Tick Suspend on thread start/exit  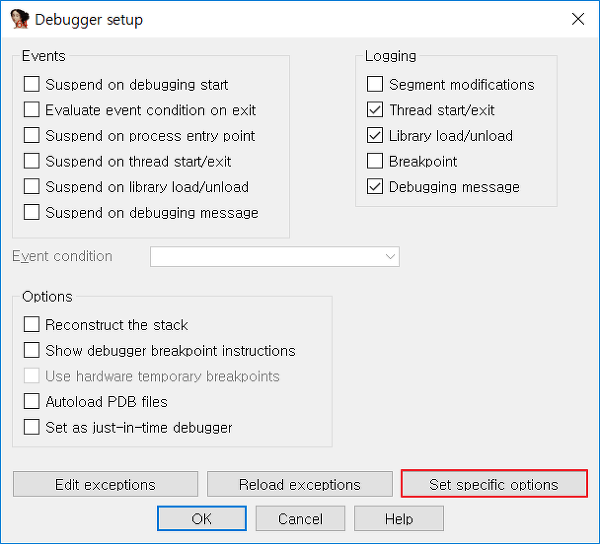pyautogui.click(x=31, y=161)
